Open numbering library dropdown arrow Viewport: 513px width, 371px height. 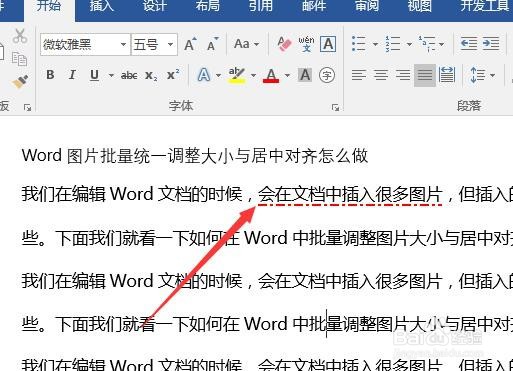(x=409, y=44)
